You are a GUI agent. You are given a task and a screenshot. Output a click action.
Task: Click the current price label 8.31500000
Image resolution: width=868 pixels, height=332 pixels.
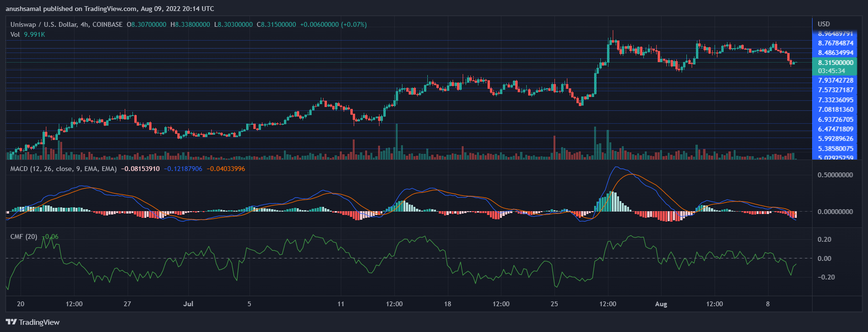835,63
